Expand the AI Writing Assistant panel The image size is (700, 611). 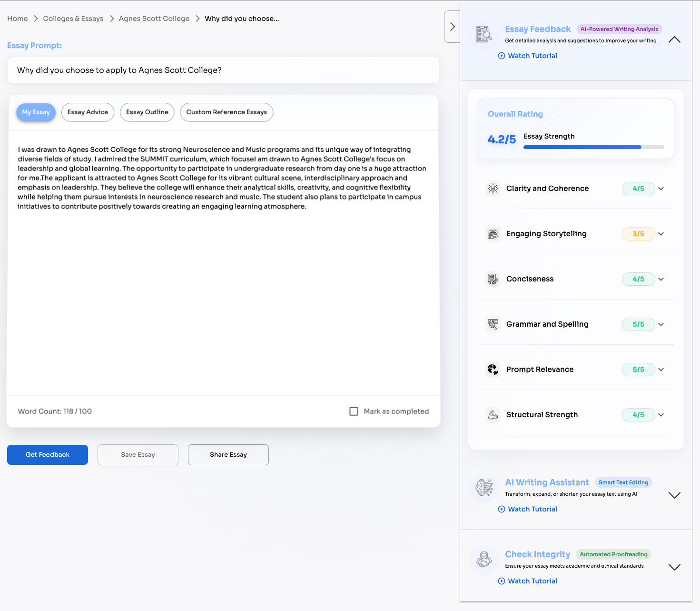coord(674,495)
